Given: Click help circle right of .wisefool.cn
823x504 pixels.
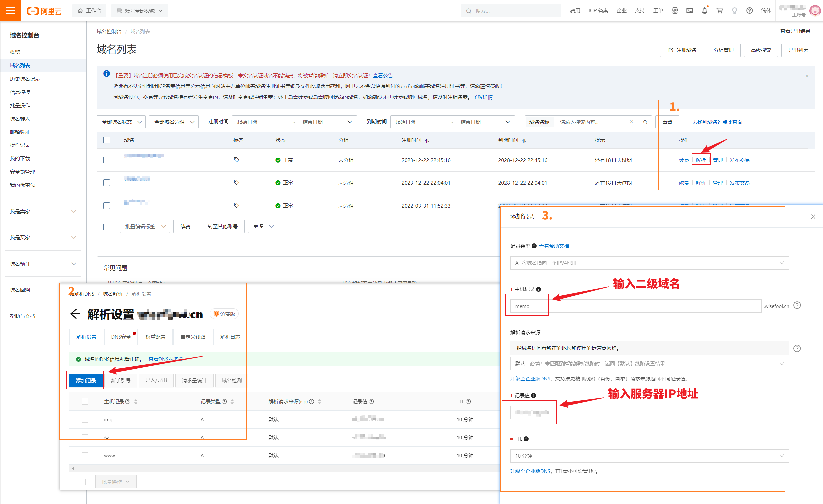Looking at the screenshot, I should [797, 305].
